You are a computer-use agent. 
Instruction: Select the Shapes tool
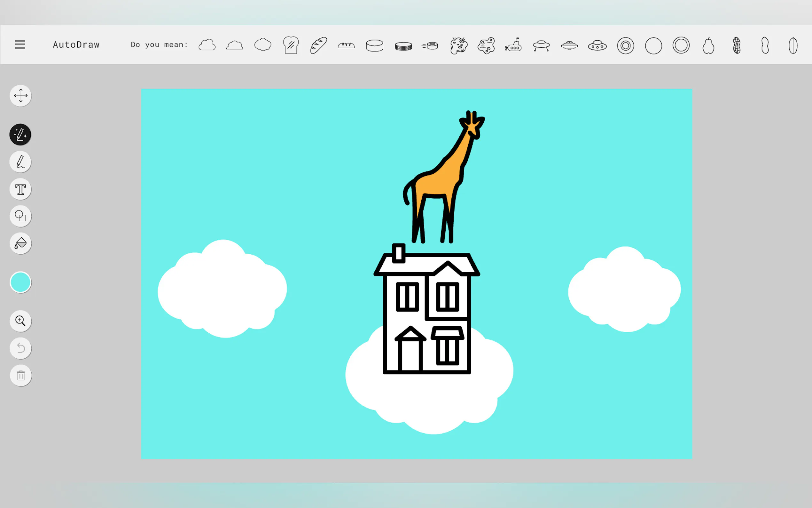[20, 216]
